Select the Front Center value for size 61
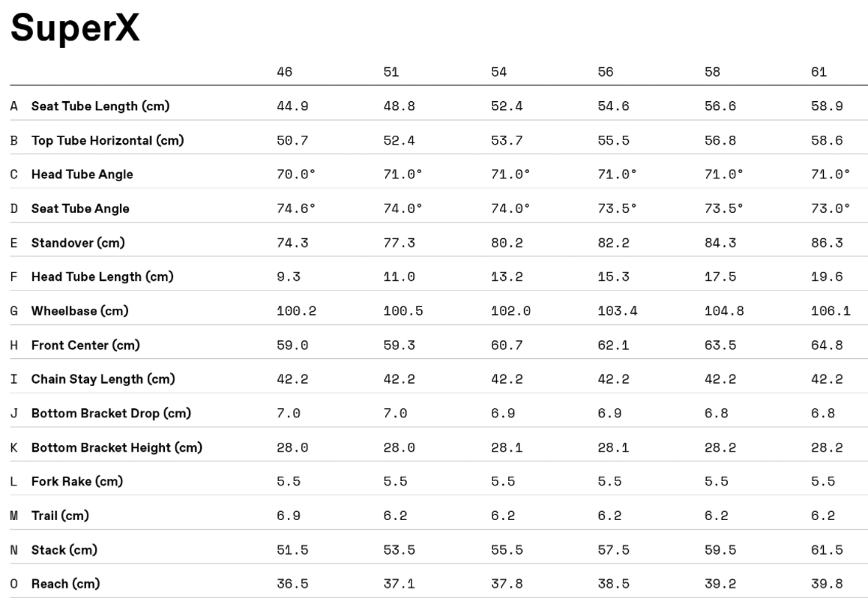The height and width of the screenshot is (607, 868). point(827,345)
